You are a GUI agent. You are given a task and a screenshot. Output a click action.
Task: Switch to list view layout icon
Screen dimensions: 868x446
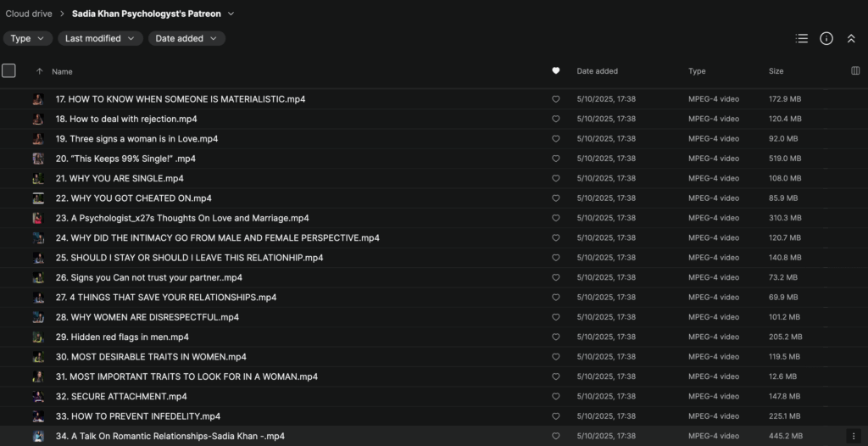pyautogui.click(x=801, y=38)
